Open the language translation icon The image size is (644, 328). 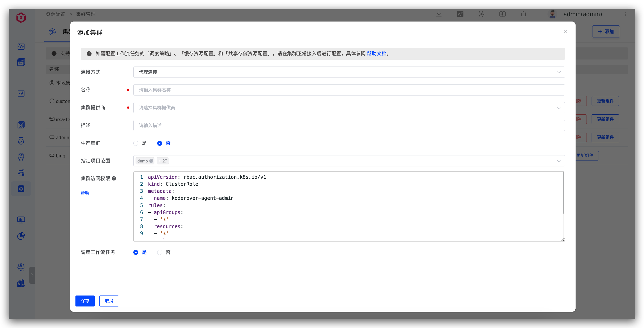tap(460, 14)
